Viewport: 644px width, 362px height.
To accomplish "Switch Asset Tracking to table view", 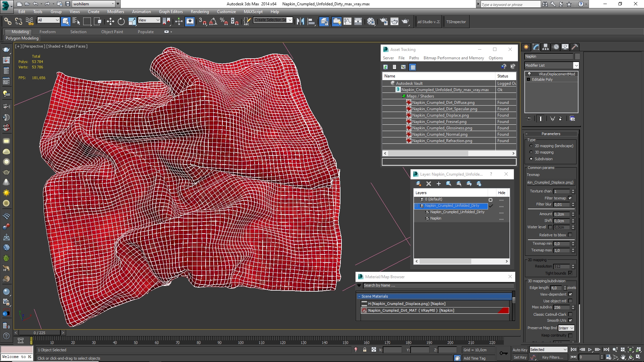I will pyautogui.click(x=413, y=67).
